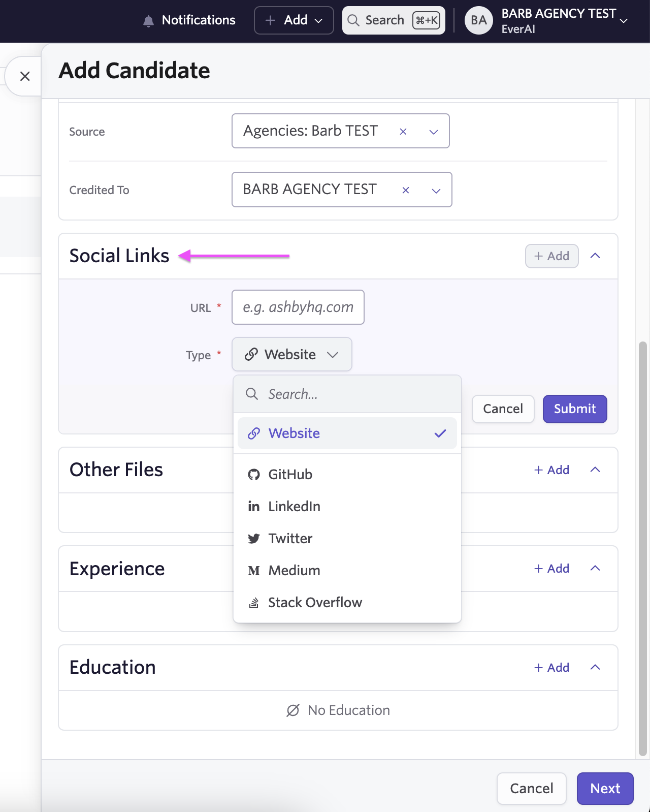Click Cancel in the footer
The image size is (650, 812).
click(532, 789)
